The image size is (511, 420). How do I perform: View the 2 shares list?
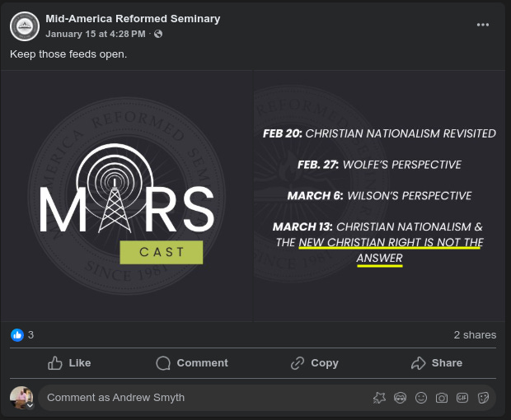[475, 334]
